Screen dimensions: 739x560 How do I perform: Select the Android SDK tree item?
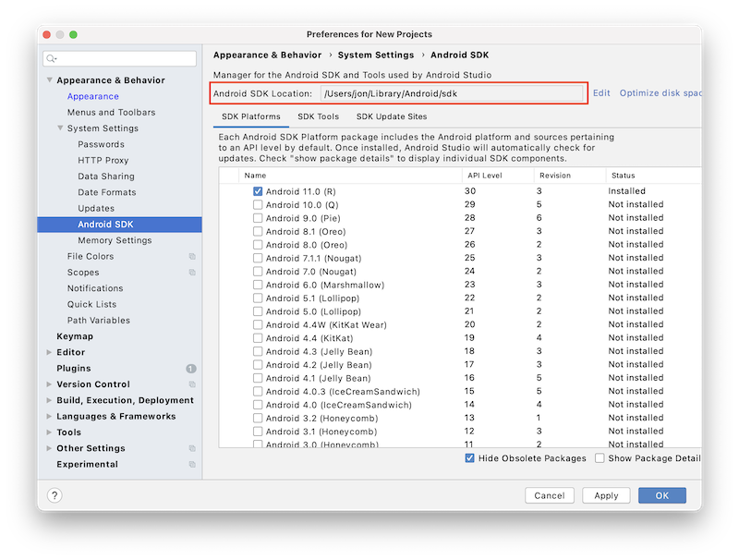coord(120,225)
